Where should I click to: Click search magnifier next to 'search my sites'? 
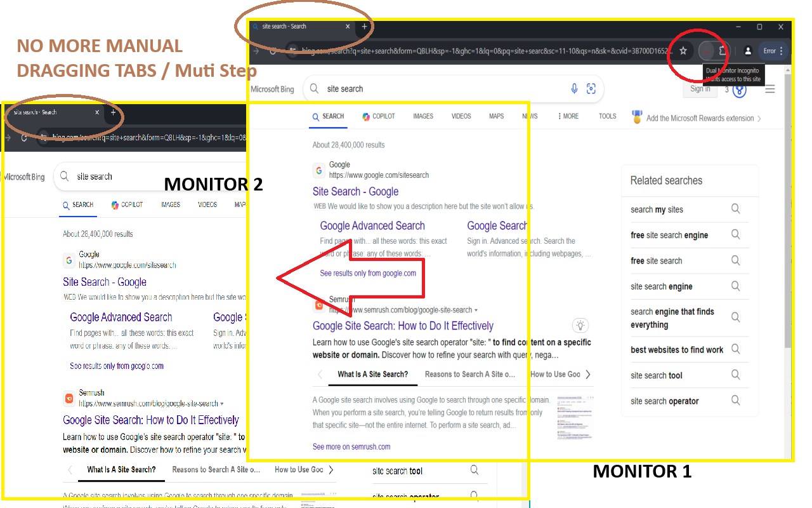click(736, 209)
